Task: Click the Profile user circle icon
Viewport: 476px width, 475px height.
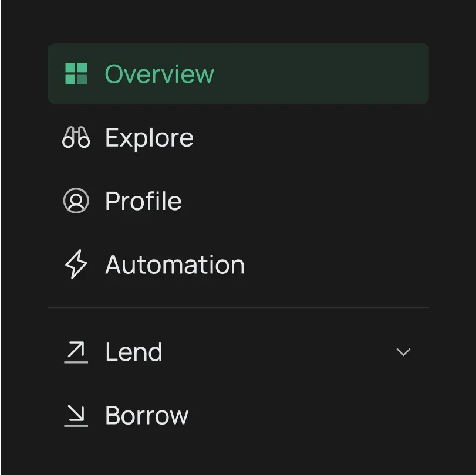Action: pos(76,201)
